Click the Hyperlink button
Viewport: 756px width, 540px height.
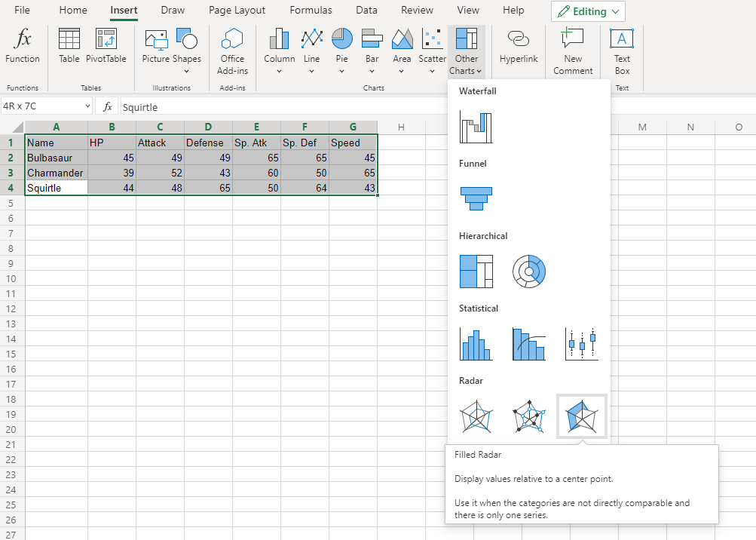pyautogui.click(x=519, y=46)
